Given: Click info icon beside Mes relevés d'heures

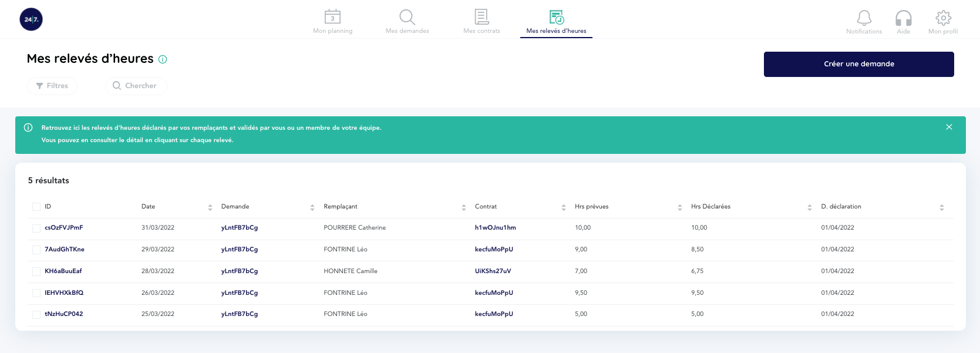Looking at the screenshot, I should click(x=163, y=59).
